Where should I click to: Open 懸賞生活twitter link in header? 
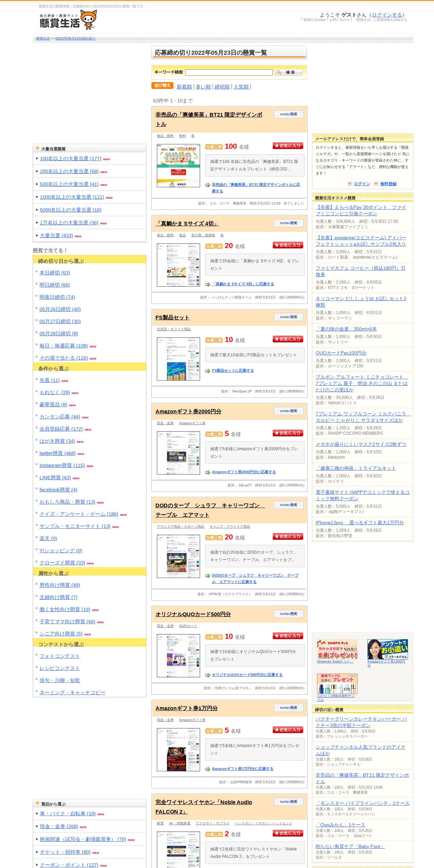[315, 20]
